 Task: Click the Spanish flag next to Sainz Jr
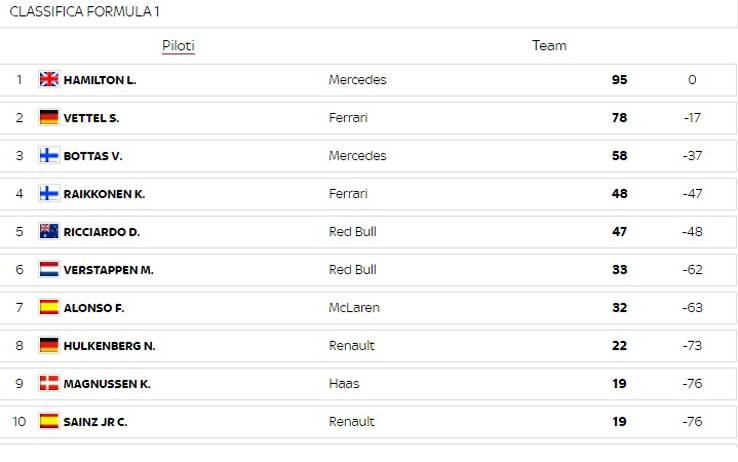pos(49,422)
